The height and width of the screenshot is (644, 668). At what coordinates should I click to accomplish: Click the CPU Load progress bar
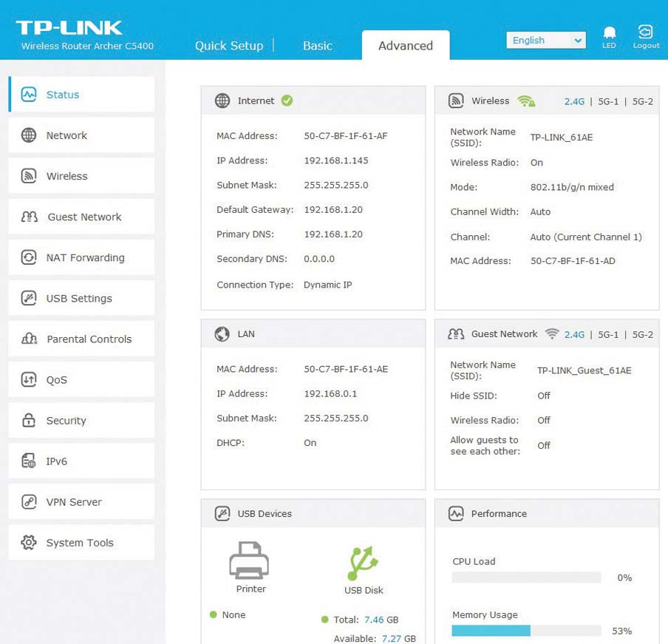[x=526, y=577]
